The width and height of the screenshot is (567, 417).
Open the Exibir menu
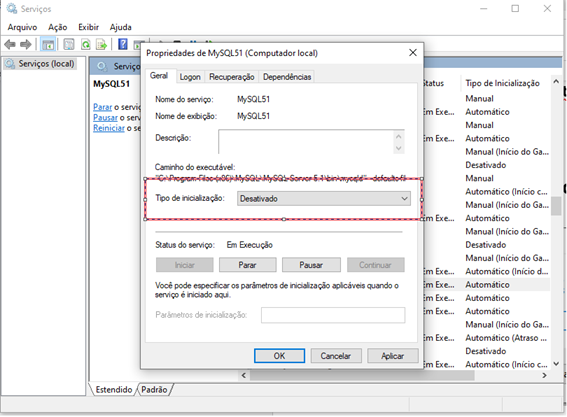pyautogui.click(x=88, y=27)
